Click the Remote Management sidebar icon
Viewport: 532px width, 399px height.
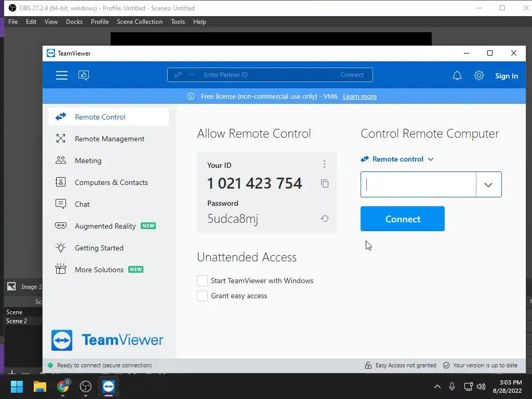(61, 138)
